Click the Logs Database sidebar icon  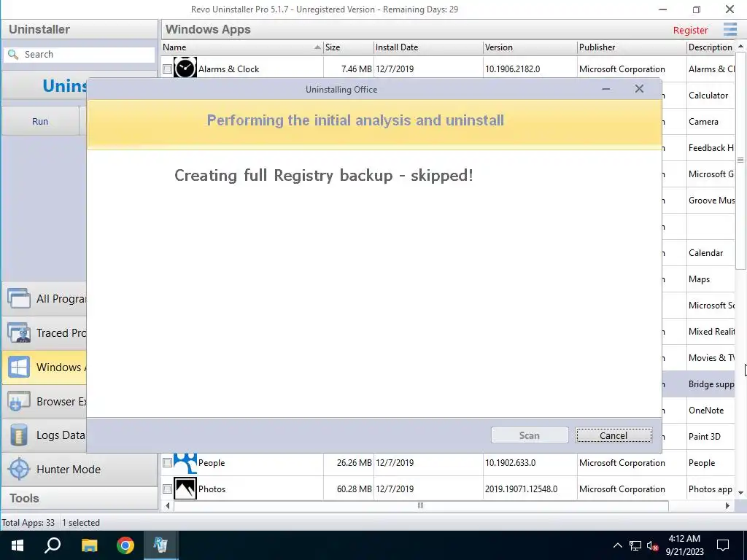point(18,435)
